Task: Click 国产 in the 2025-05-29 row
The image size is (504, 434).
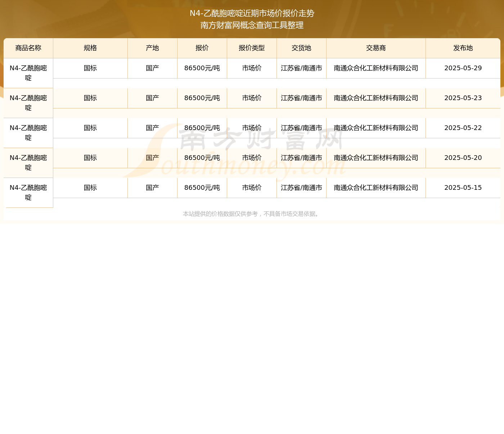Action: (153, 68)
